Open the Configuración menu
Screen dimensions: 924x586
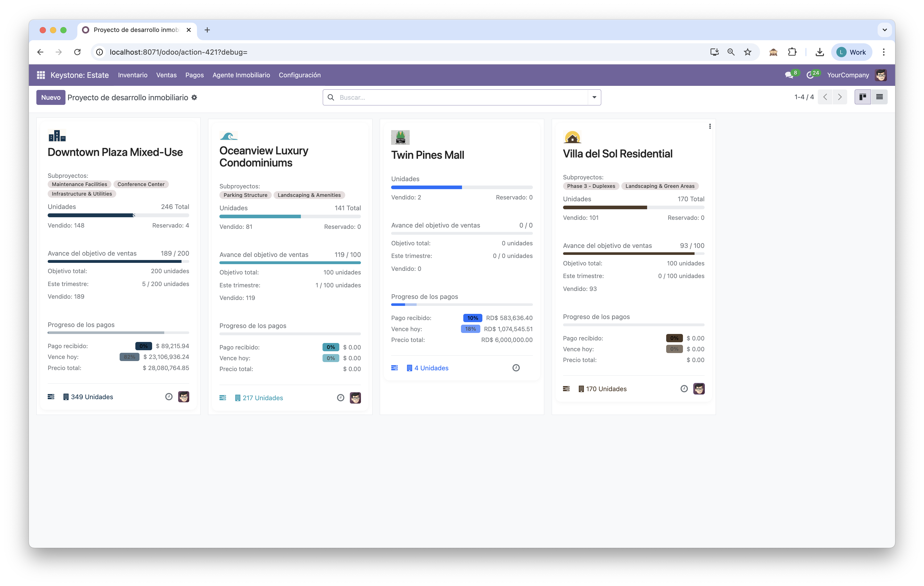[300, 75]
